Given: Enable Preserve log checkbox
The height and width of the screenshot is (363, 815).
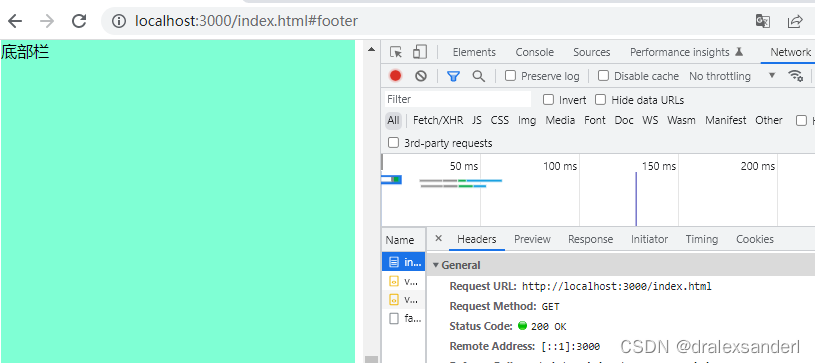Looking at the screenshot, I should click(x=510, y=76).
